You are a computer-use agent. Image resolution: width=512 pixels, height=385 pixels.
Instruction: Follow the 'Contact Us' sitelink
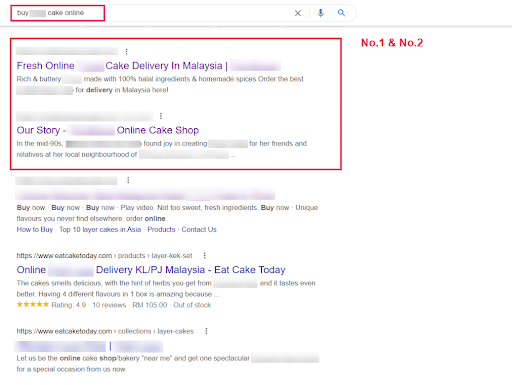(x=199, y=230)
